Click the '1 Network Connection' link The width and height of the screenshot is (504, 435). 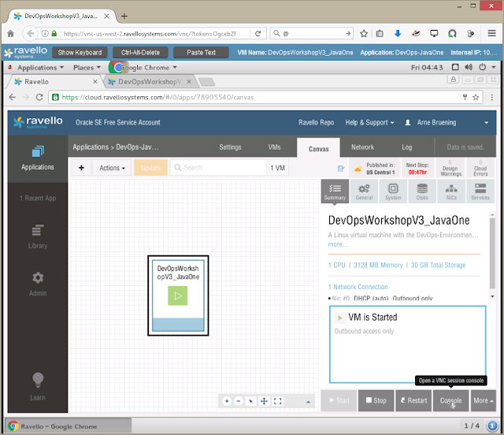[358, 287]
